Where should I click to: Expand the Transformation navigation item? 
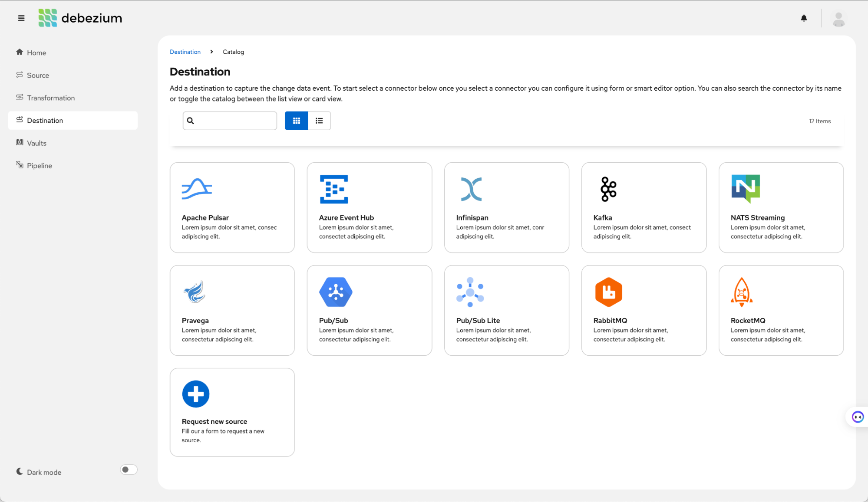coord(51,98)
